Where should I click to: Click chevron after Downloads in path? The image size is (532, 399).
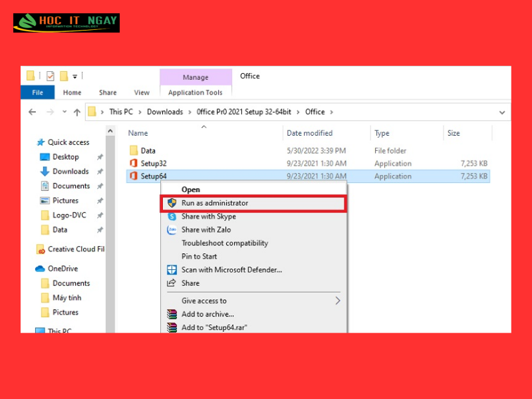[190, 112]
